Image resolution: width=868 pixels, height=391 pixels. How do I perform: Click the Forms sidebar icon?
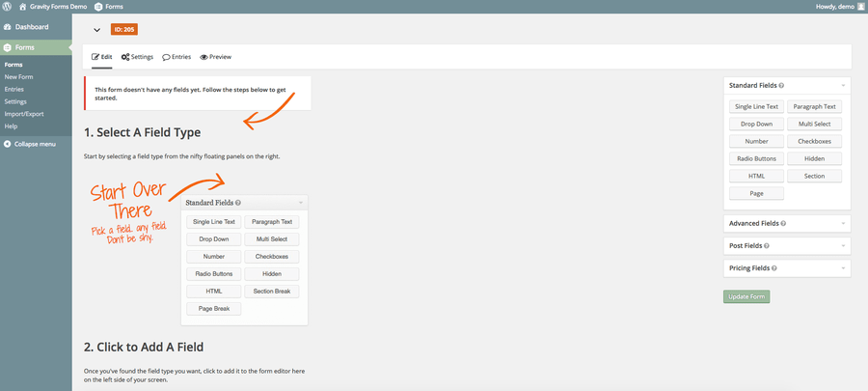point(8,47)
